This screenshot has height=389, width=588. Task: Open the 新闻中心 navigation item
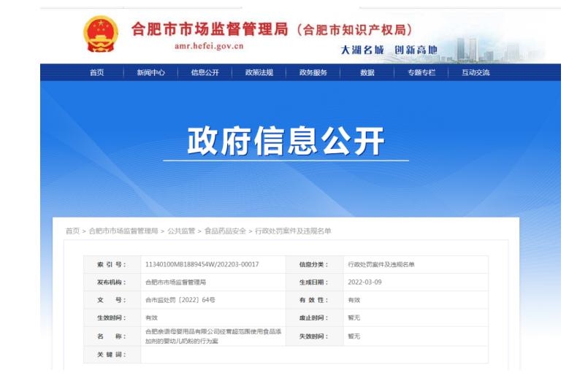coord(150,72)
